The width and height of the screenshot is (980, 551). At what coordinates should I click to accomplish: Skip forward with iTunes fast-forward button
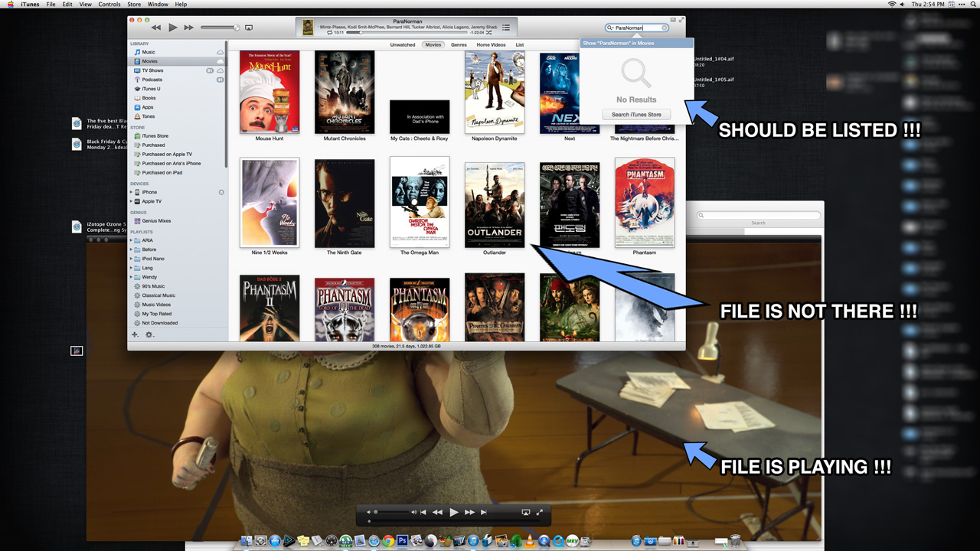(x=188, y=28)
